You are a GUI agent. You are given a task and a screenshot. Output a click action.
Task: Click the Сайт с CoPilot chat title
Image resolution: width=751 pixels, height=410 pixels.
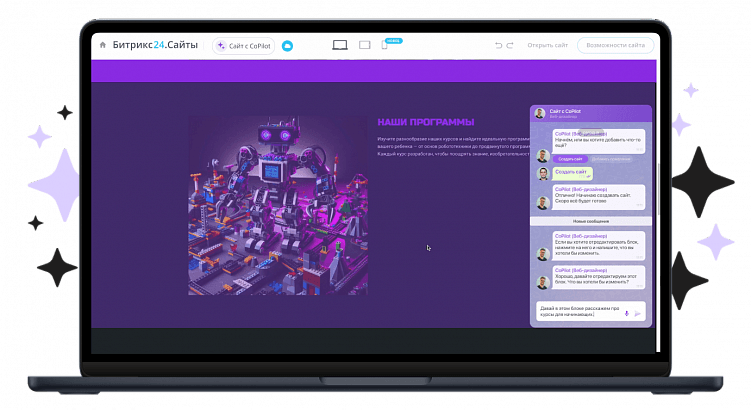pyautogui.click(x=565, y=111)
